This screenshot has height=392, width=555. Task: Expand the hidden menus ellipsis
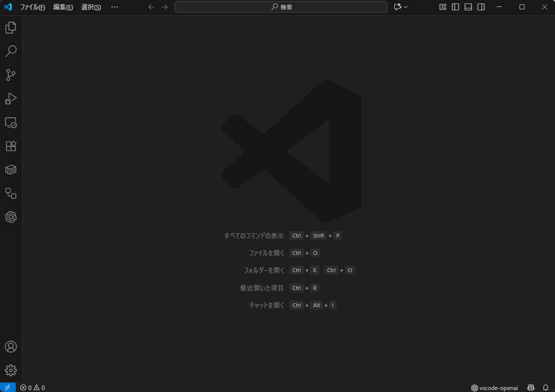(114, 7)
